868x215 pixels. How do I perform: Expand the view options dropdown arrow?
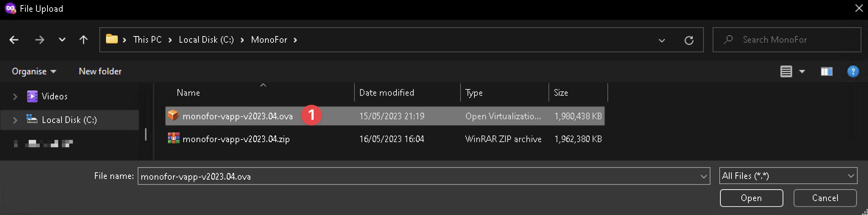[802, 71]
